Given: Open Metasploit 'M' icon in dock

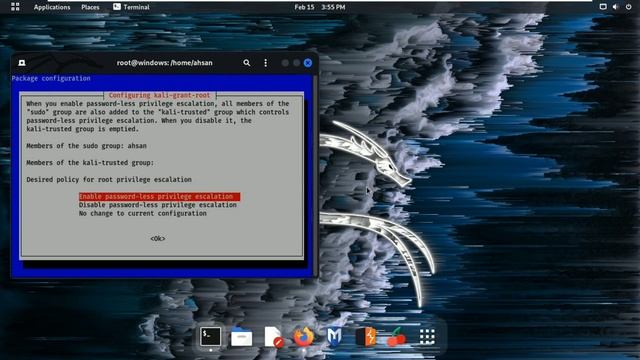Looking at the screenshot, I should tap(334, 337).
